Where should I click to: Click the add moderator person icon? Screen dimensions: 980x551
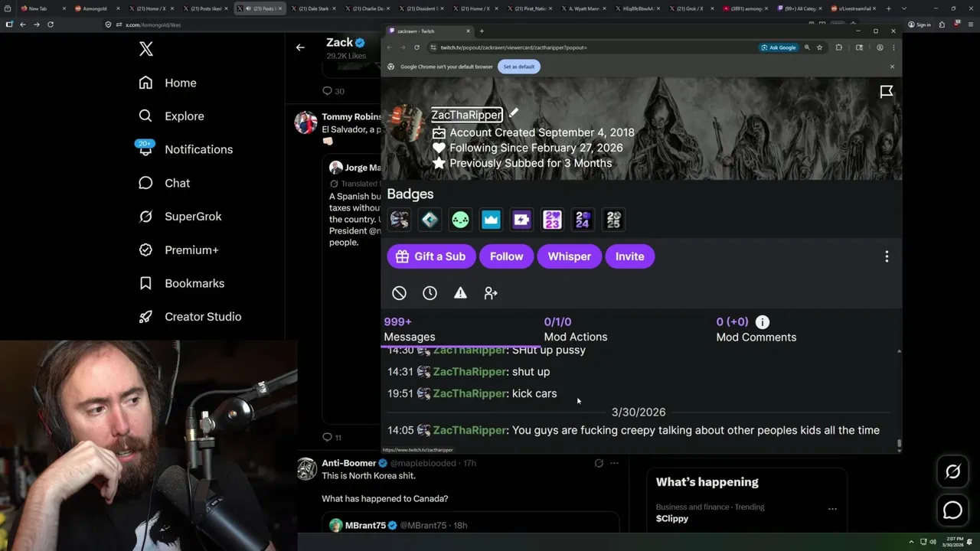click(491, 293)
